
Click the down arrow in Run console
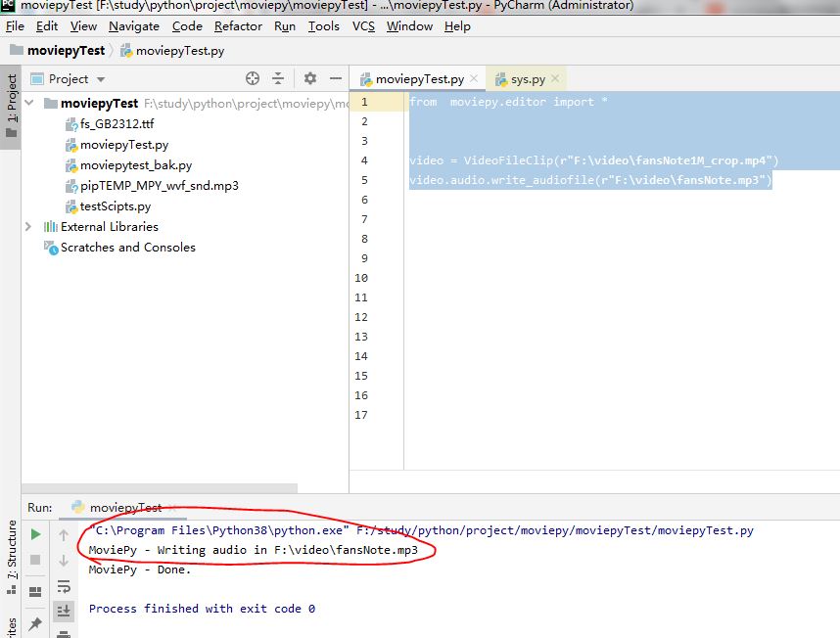[64, 561]
